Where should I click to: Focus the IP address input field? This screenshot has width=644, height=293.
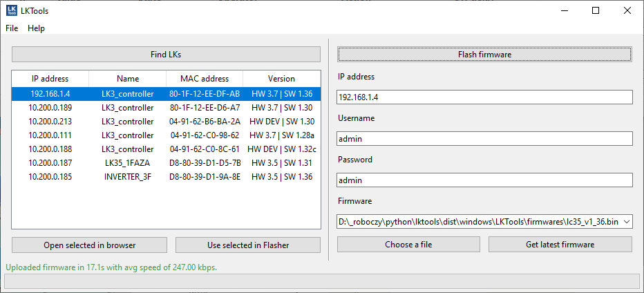click(484, 97)
